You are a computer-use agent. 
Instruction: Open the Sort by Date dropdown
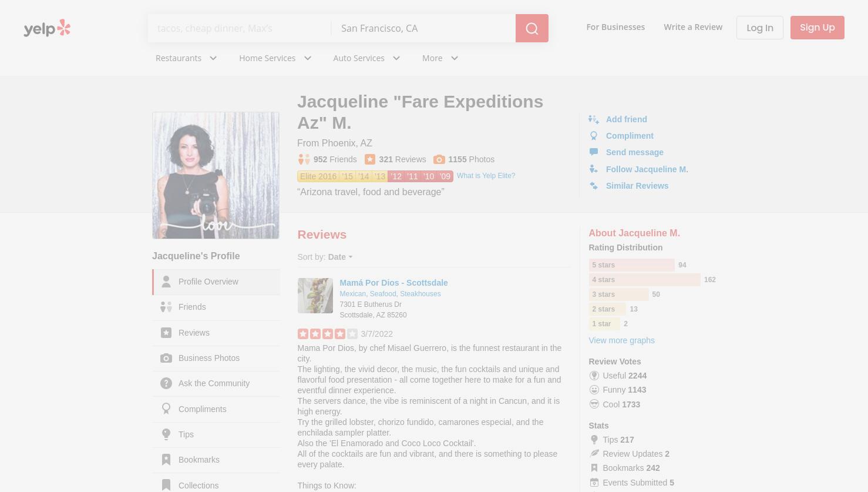click(340, 257)
